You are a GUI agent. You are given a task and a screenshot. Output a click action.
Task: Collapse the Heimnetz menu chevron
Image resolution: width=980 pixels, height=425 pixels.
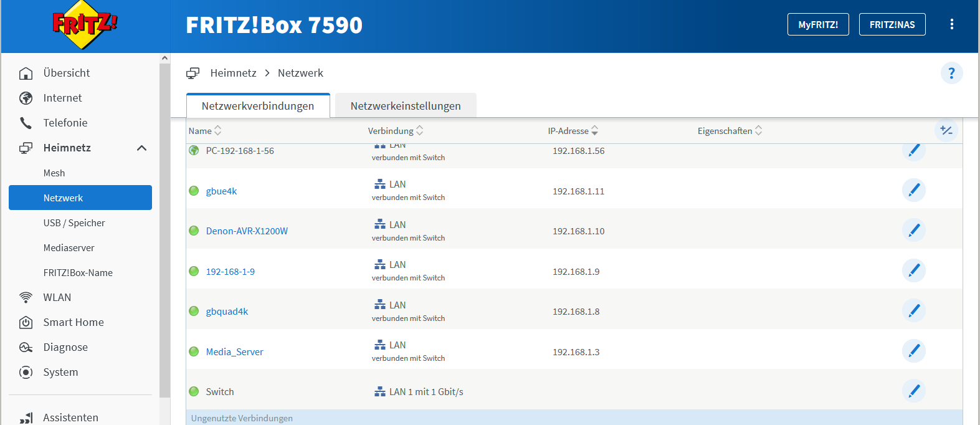tap(141, 148)
